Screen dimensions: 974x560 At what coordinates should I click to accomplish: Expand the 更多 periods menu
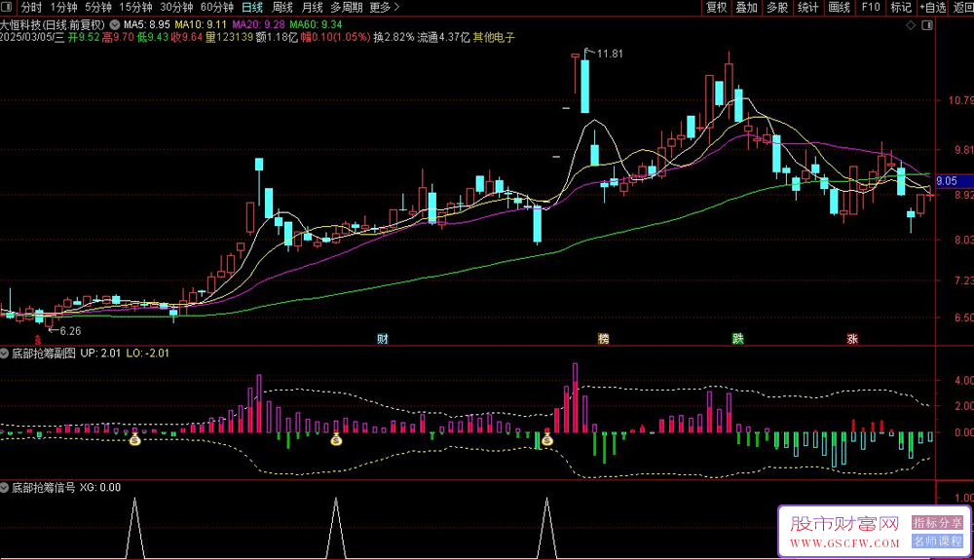point(384,8)
